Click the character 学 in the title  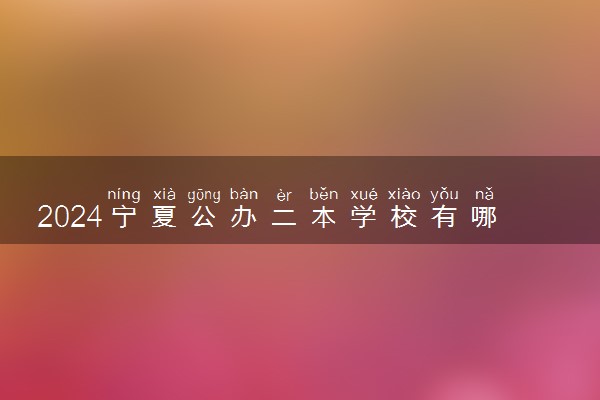pyautogui.click(x=364, y=217)
